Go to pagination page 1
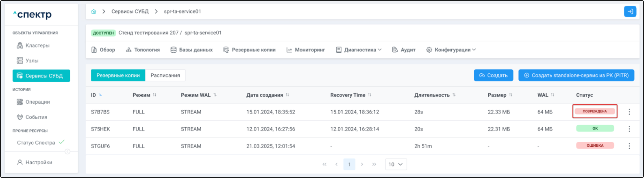 pyautogui.click(x=349, y=164)
